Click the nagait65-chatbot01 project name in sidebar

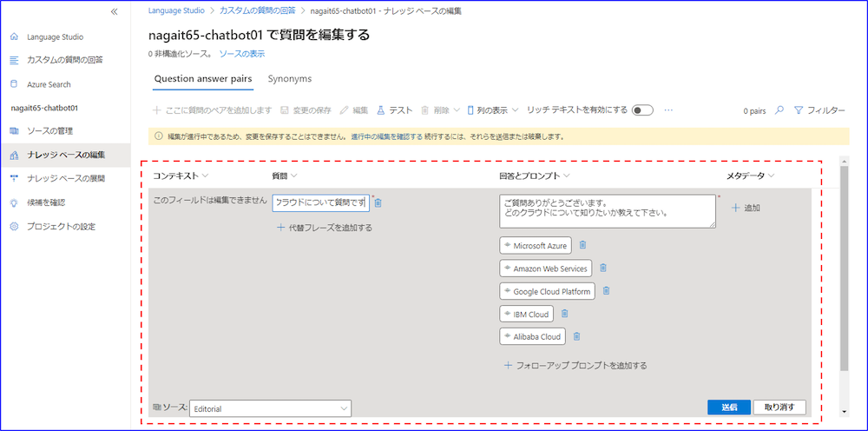click(x=44, y=108)
